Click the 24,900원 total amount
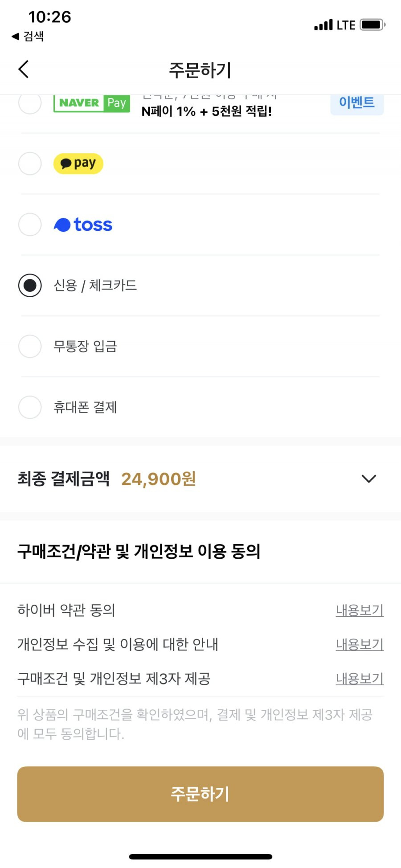The height and width of the screenshot is (868, 401). point(159,479)
